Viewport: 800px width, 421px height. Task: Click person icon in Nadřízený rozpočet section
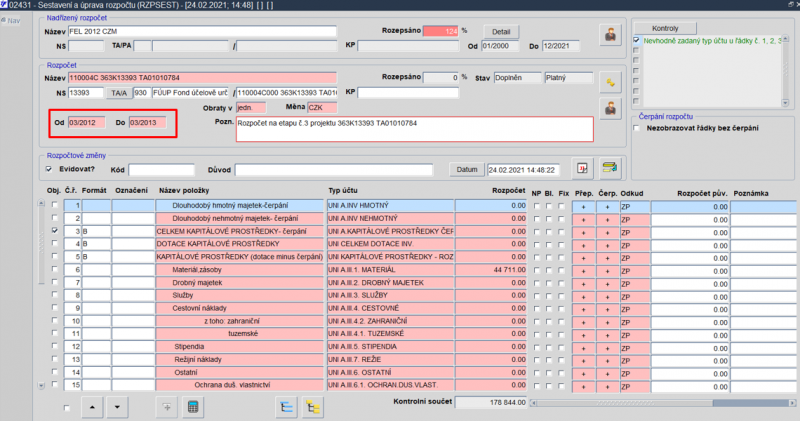(x=610, y=35)
